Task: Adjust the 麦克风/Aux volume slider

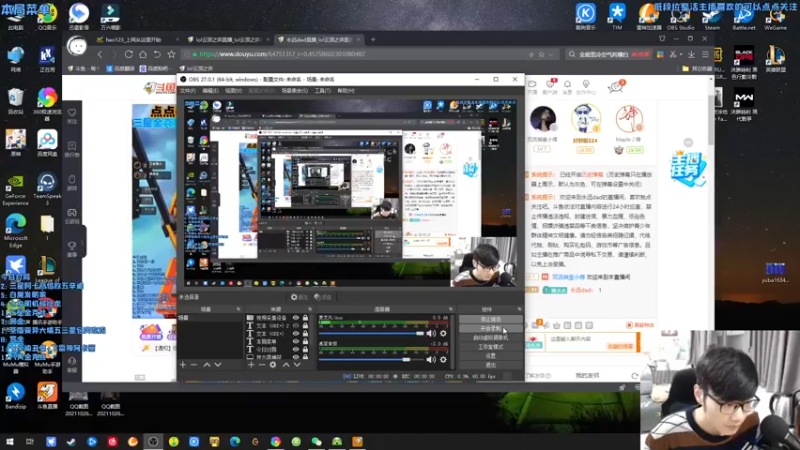Action: [371, 333]
